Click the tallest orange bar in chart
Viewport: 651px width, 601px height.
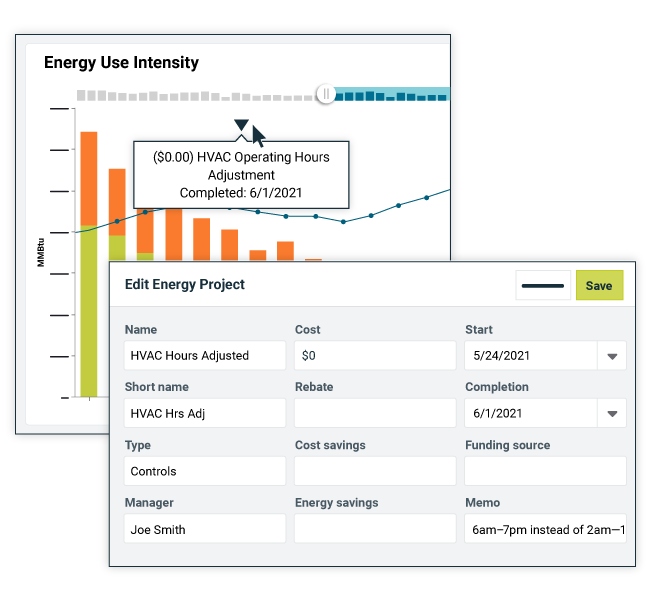tap(89, 178)
